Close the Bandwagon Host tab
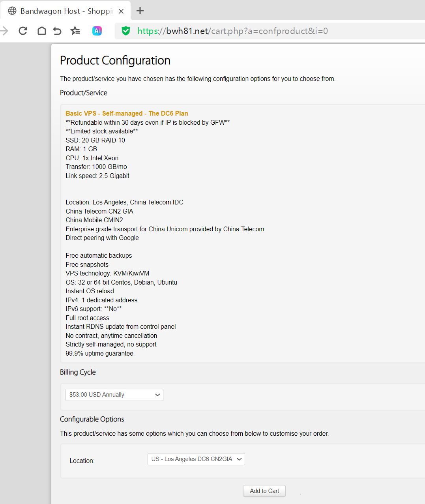 121,11
